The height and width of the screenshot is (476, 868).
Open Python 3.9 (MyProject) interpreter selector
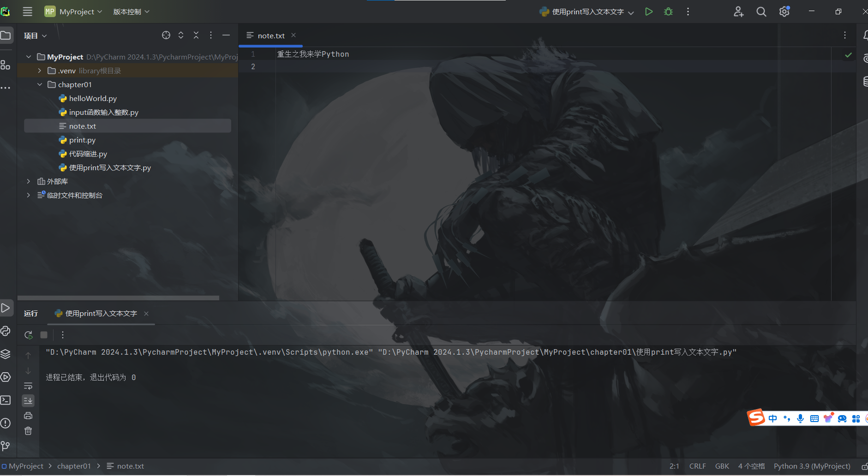point(812,466)
